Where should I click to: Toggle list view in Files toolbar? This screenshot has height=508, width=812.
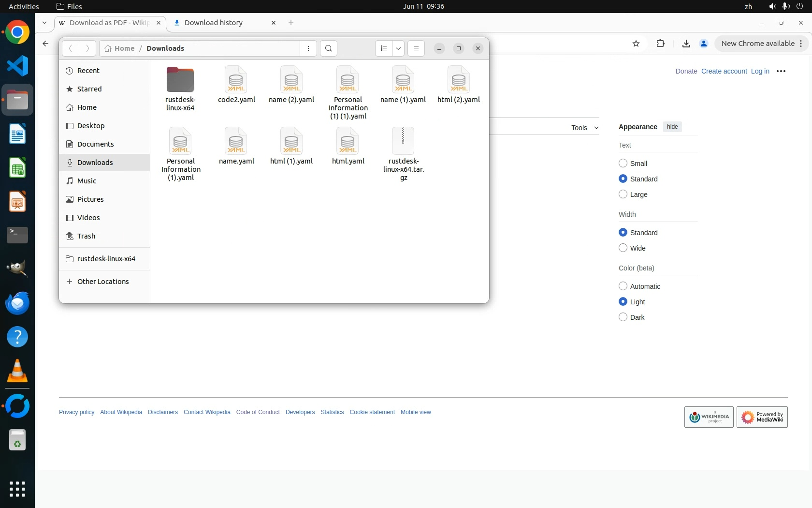[x=384, y=48]
